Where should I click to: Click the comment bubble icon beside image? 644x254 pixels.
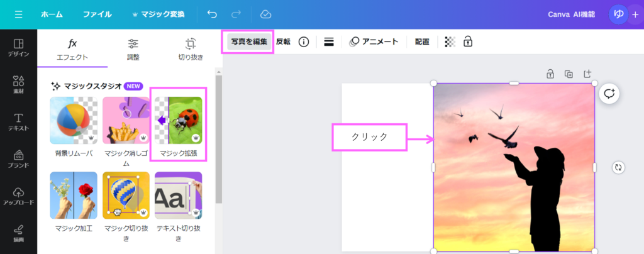tap(609, 94)
